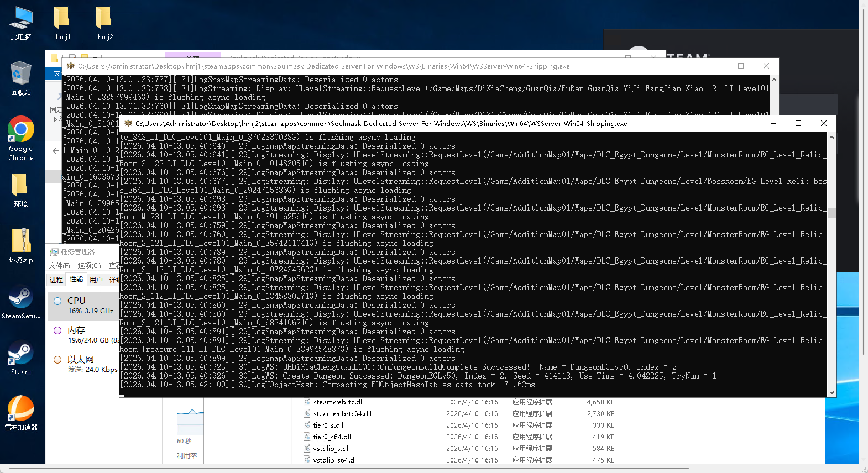868x473 pixels.
Task: Open the Recycle Bin (回收站) icon
Action: [20, 78]
